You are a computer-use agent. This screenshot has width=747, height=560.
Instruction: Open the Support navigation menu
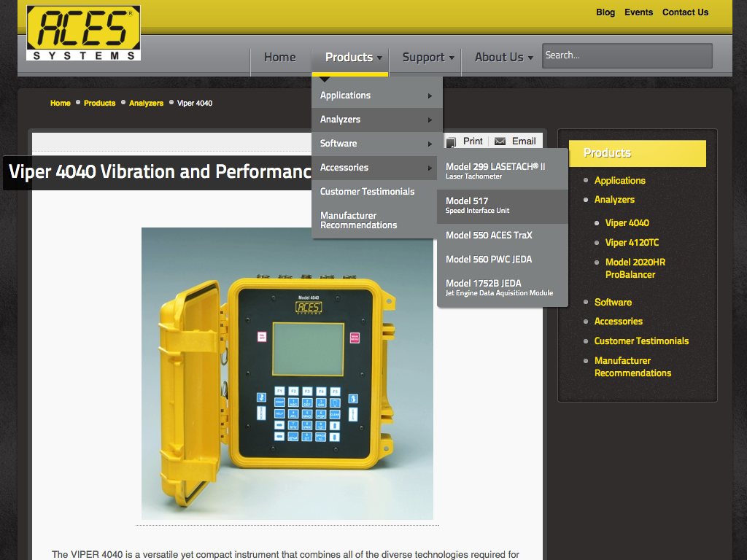coord(425,57)
